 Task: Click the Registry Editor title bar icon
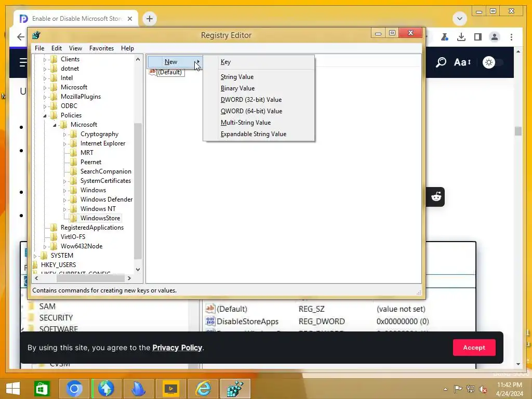[x=36, y=35]
